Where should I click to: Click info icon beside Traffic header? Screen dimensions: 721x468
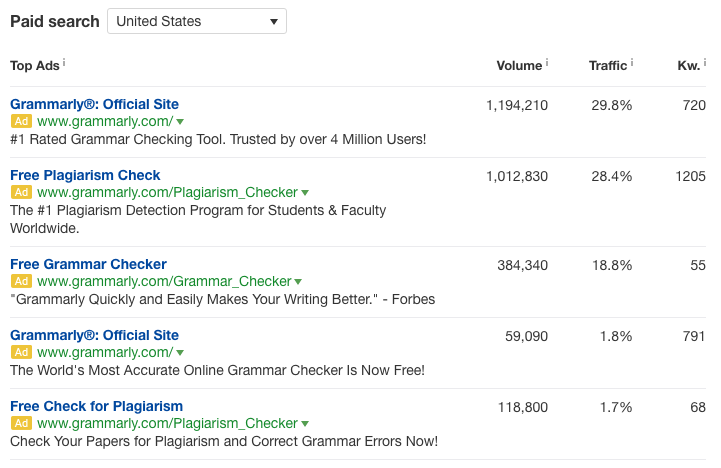632,63
